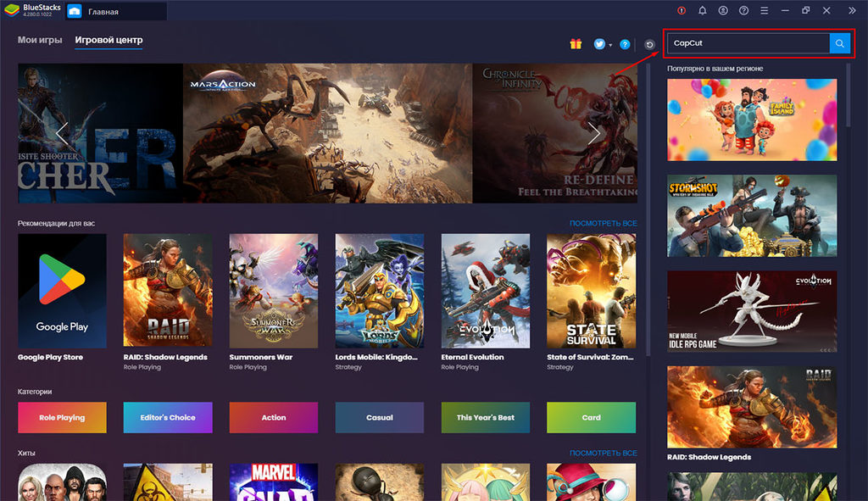The height and width of the screenshot is (501, 868).
Task: Open the account profile icon
Action: (723, 10)
